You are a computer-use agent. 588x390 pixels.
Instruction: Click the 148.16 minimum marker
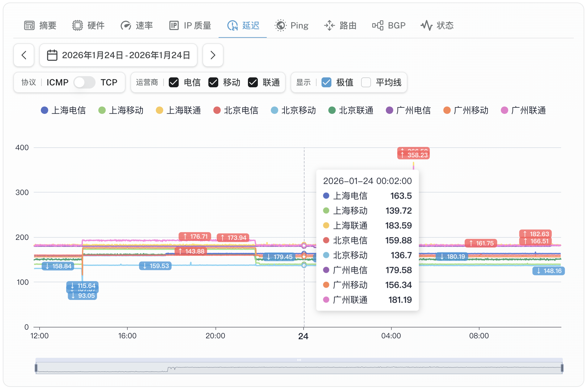[549, 271]
